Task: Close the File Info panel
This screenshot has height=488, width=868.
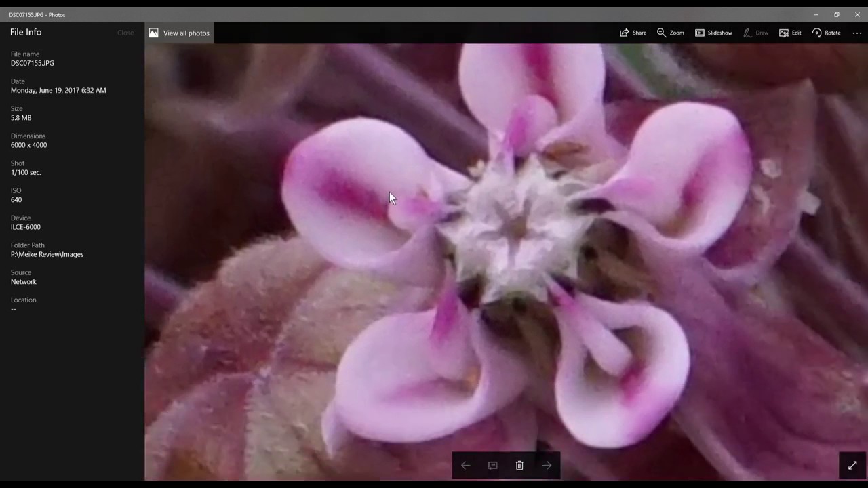Action: click(125, 33)
